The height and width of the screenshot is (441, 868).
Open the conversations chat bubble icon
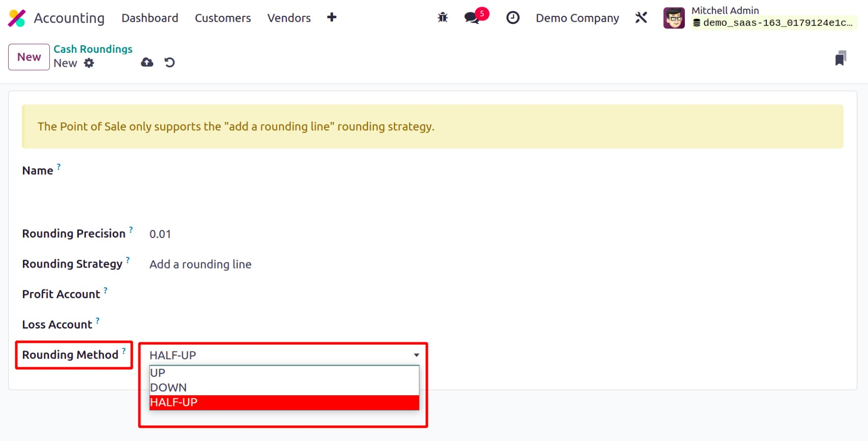pyautogui.click(x=472, y=18)
